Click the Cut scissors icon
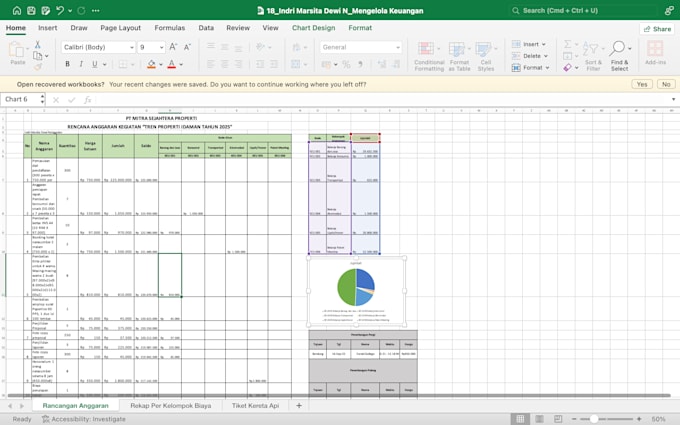This screenshot has height=425, width=680. 38,45
